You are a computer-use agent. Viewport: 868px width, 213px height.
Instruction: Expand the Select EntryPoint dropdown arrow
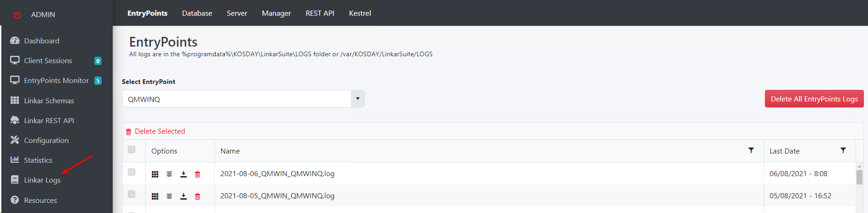tap(358, 99)
